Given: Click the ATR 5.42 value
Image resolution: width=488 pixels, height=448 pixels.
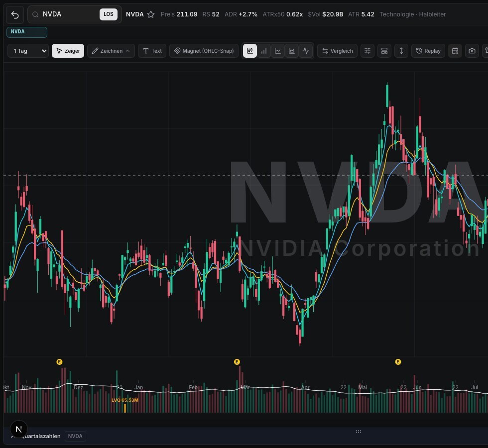Looking at the screenshot, I should pos(361,14).
